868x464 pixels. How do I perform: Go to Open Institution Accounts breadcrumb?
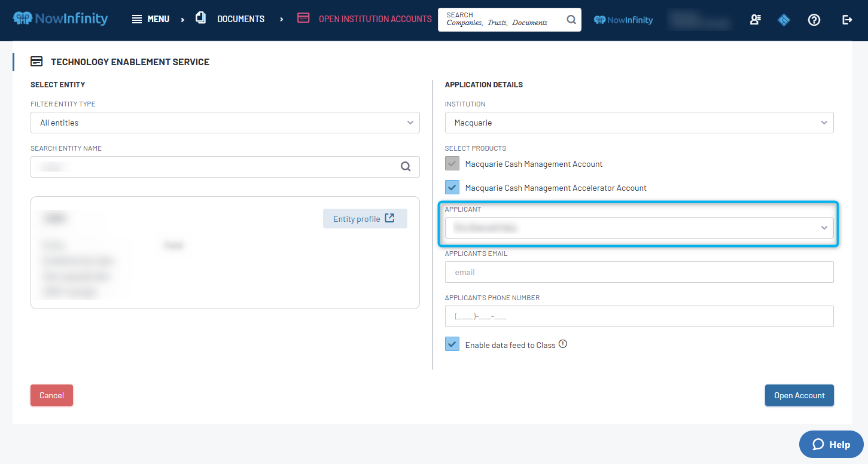tap(374, 19)
